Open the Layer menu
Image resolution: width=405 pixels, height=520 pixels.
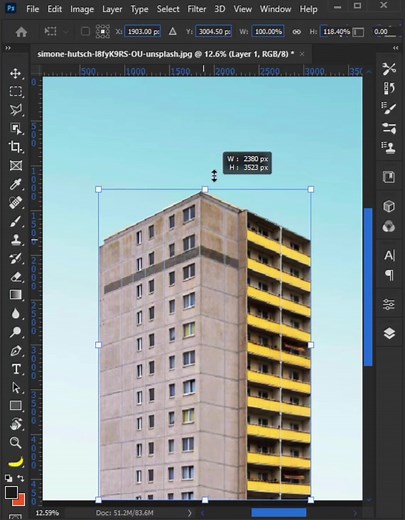click(112, 9)
